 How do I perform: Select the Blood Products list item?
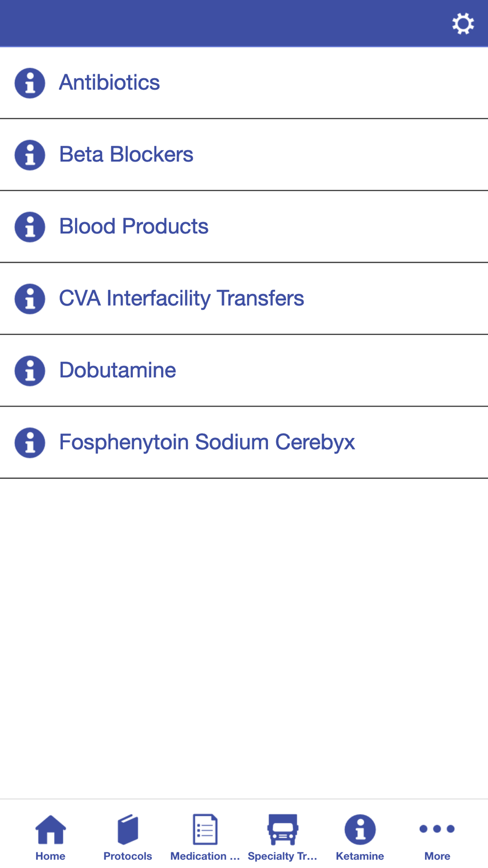134,226
